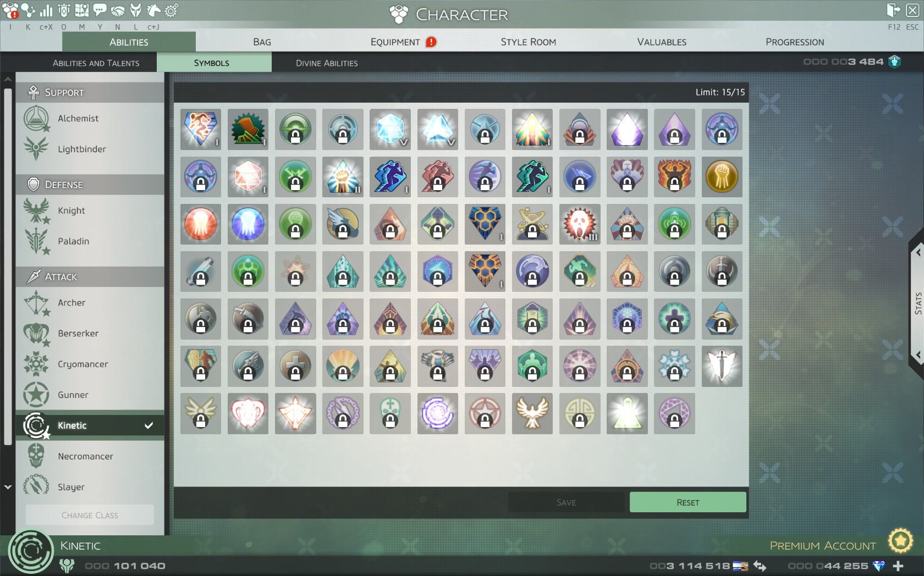
Task: Open the world map icon
Action: (81, 10)
